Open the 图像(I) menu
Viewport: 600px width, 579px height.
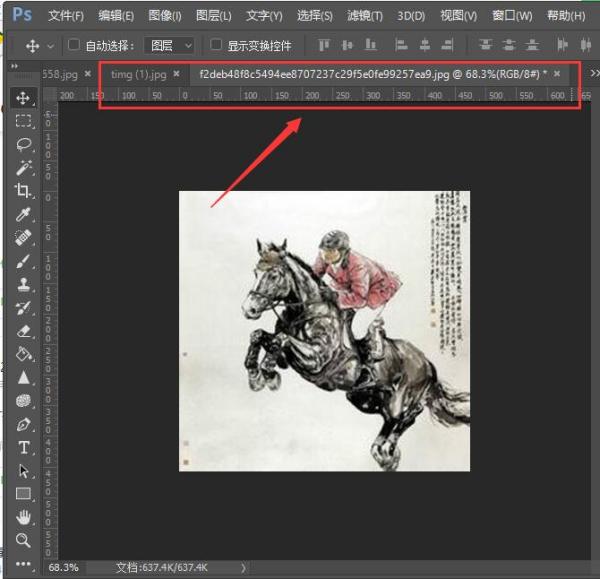point(165,16)
